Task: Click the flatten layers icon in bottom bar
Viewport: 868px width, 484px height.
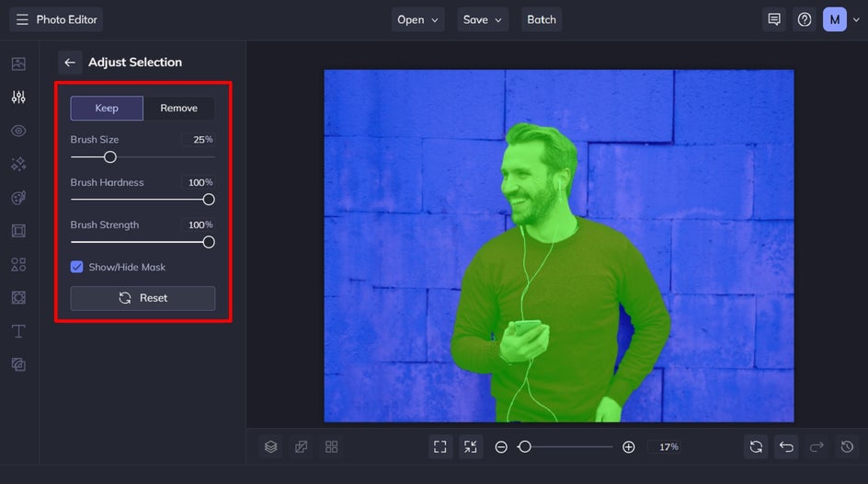Action: 302,447
